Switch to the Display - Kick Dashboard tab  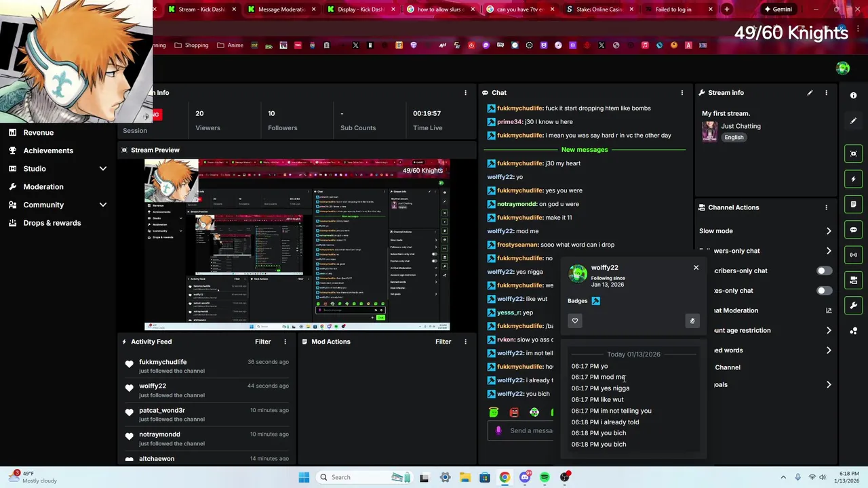click(360, 9)
